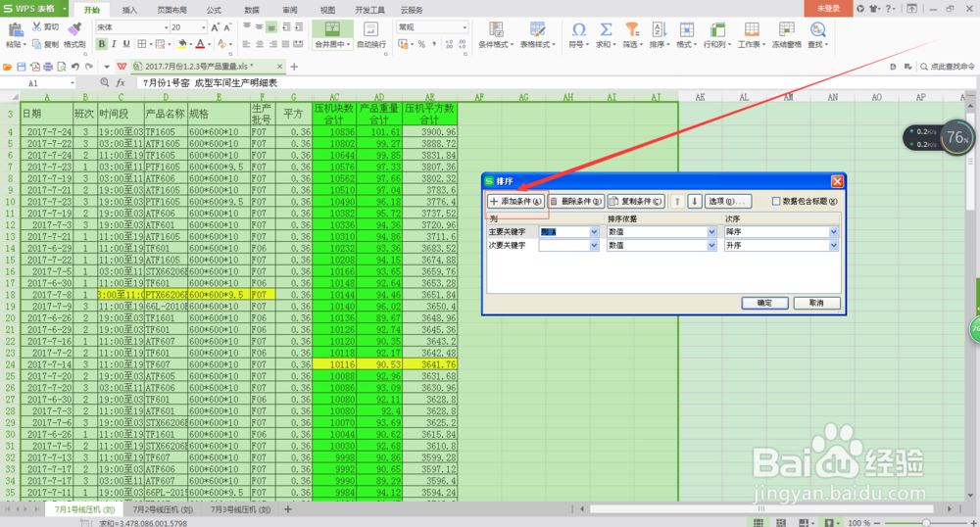Click the Find (查找) magnifier icon
Image resolution: width=980 pixels, height=527 pixels.
click(817, 29)
